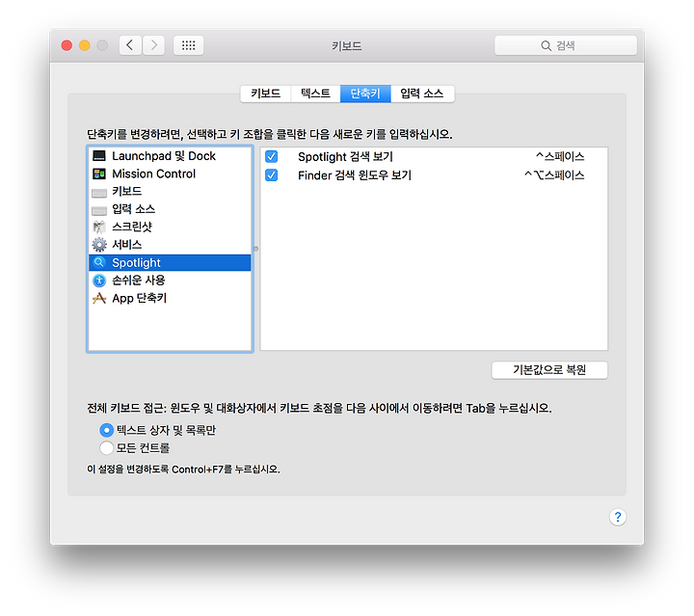Switch to the 단축키 tab
Screen dimensions: 694x616
point(365,94)
